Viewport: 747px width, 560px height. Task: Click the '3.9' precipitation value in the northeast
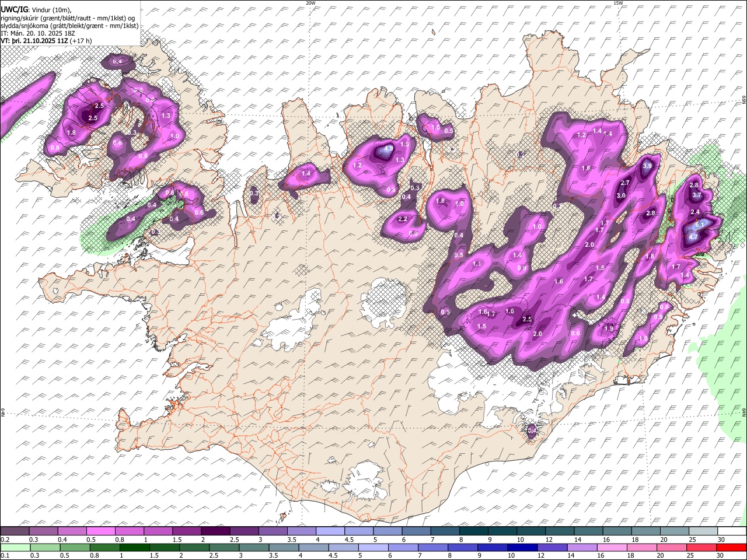tap(647, 166)
